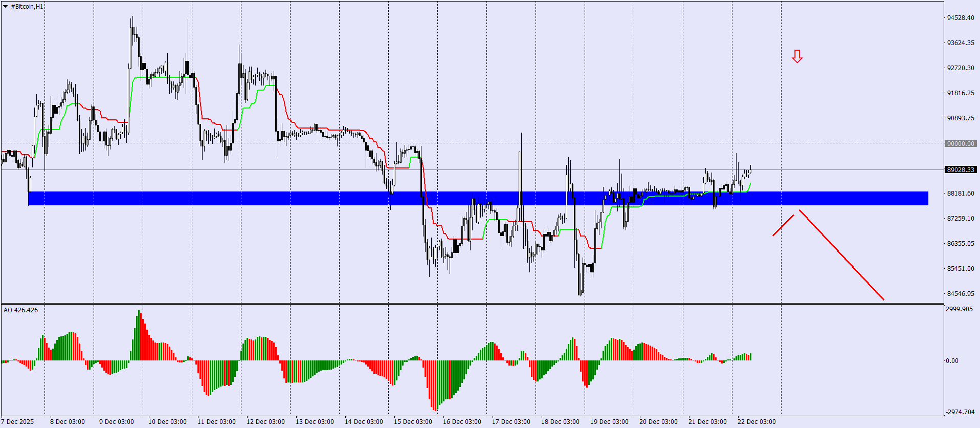Click the triangle beside #Bitcoin,H1 title

point(6,7)
